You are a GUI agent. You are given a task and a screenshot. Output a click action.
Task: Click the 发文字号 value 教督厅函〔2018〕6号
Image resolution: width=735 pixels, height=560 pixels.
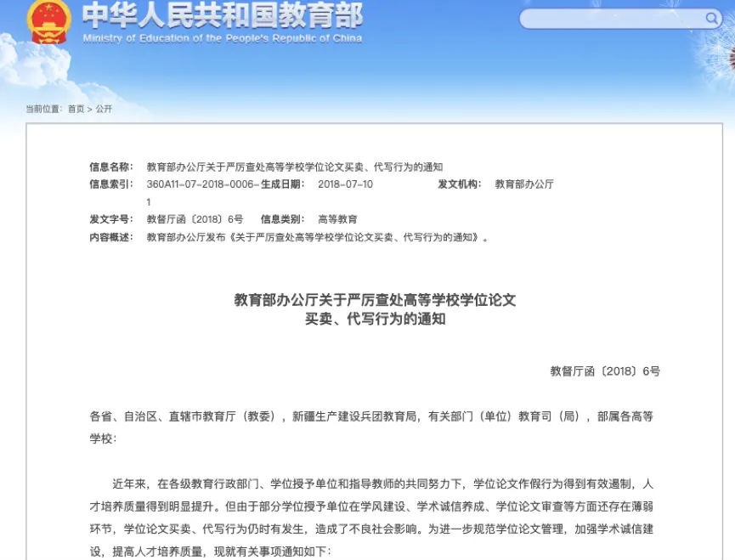point(195,219)
